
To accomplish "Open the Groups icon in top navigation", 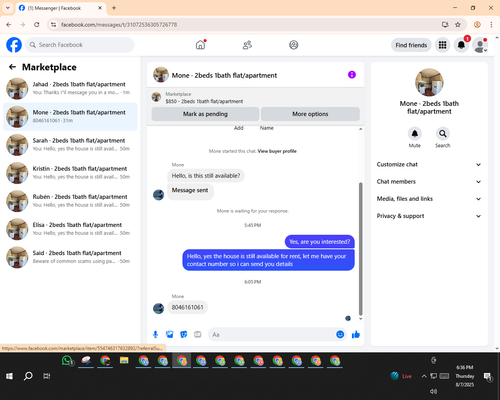I will [293, 45].
